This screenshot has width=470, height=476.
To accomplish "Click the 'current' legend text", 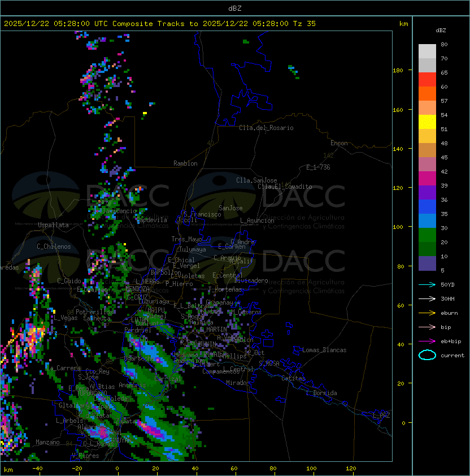I will (452, 356).
